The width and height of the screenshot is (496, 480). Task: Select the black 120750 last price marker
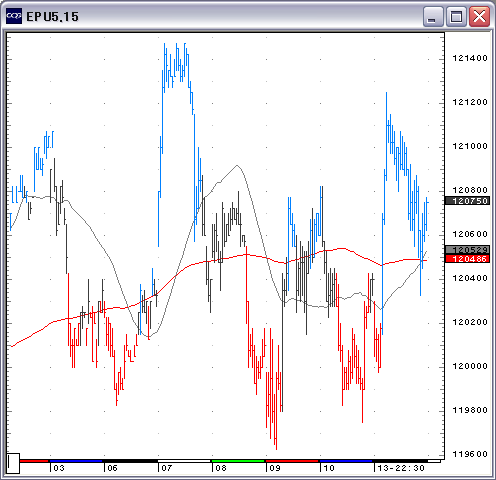tap(468, 201)
